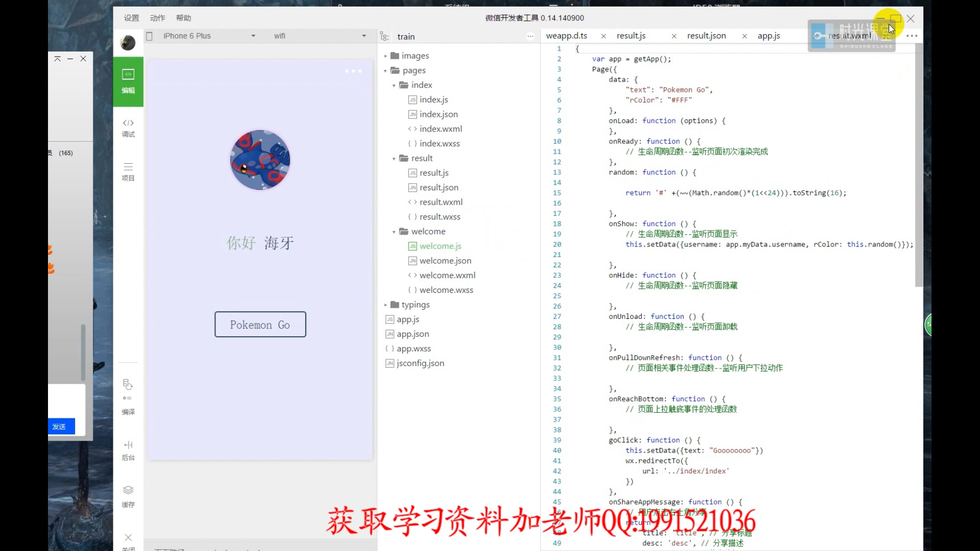Viewport: 980px width, 551px height.
Task: Click the Pokemon Go button in simulator
Action: pos(260,324)
